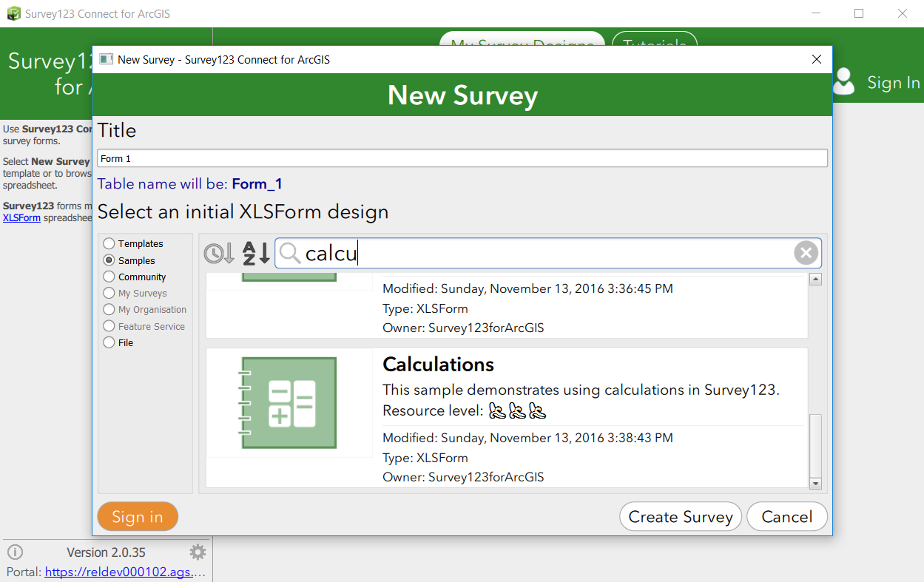Sort samples alphabetically A to Z
Screen dimensions: 924x582
[256, 254]
